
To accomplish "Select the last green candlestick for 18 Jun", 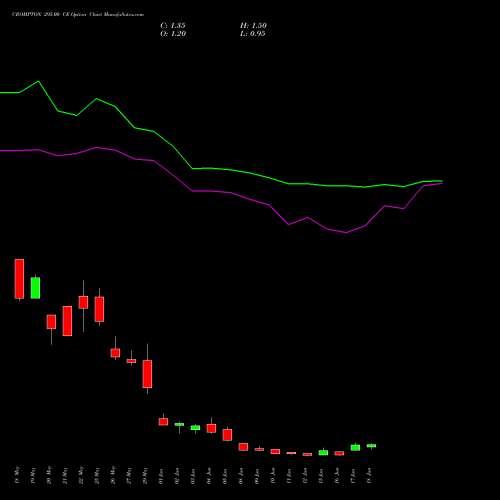I will pyautogui.click(x=371, y=446).
